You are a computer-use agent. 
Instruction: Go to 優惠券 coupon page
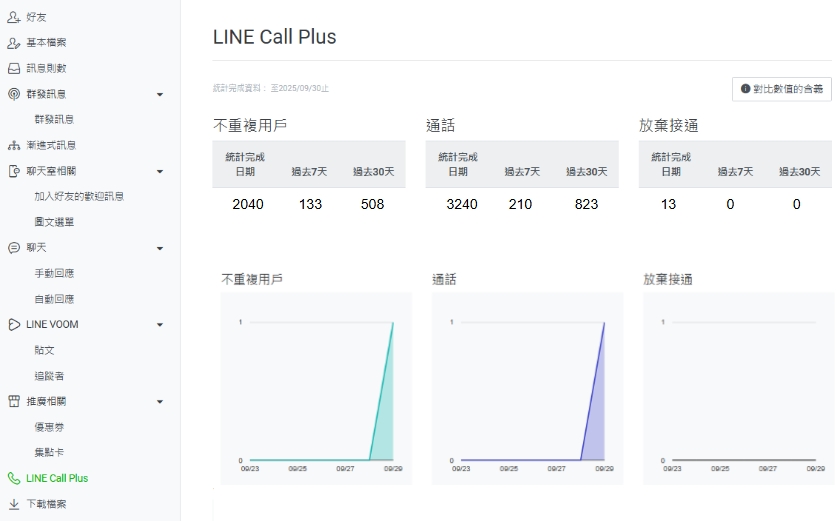pos(49,427)
